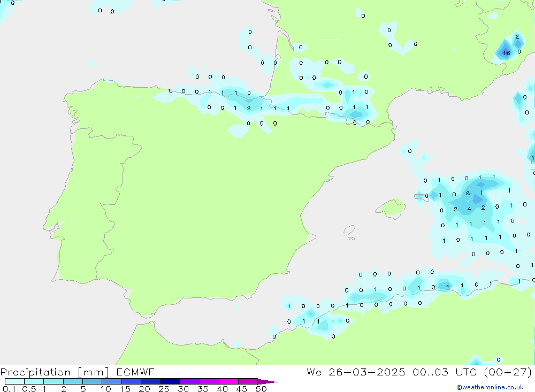
Task: Click the '0.5' legend scale label
Action: [x=29, y=389]
